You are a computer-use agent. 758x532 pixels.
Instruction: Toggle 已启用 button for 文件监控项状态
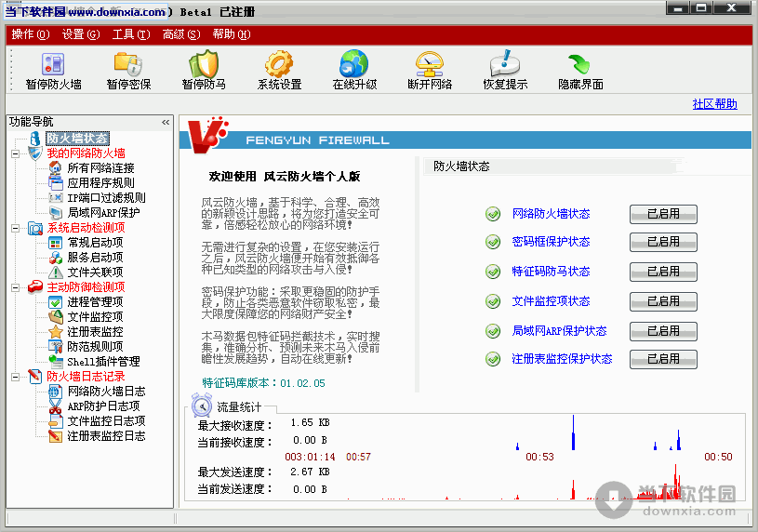coord(663,301)
